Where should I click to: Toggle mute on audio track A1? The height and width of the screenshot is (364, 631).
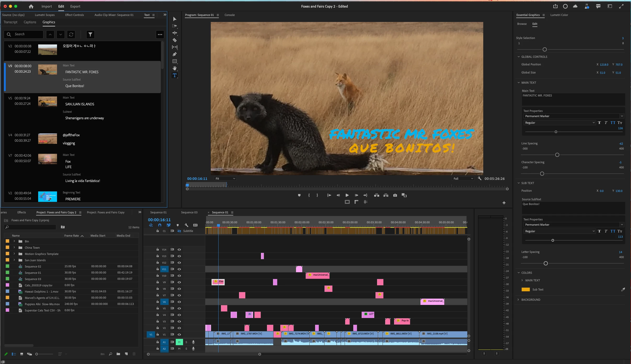179,342
